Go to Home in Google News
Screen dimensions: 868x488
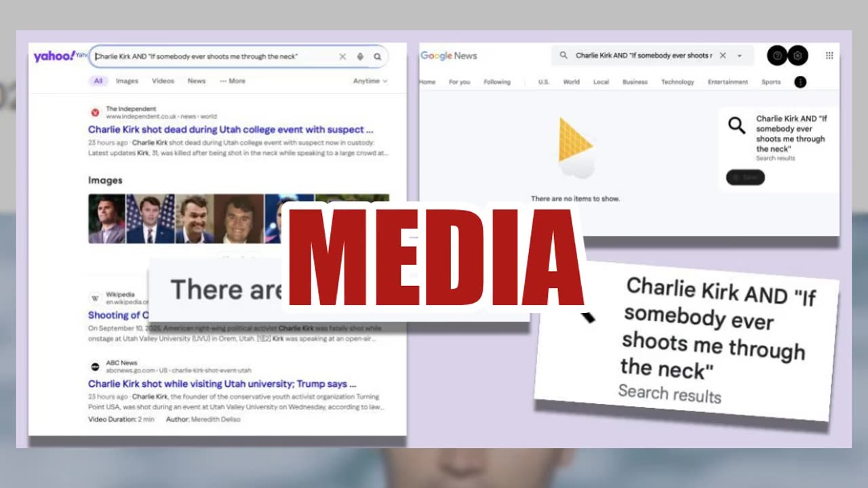pyautogui.click(x=428, y=82)
